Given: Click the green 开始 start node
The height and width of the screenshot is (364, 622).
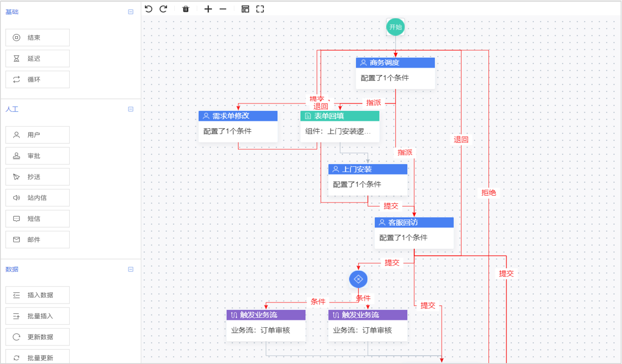Looking at the screenshot, I should (395, 27).
